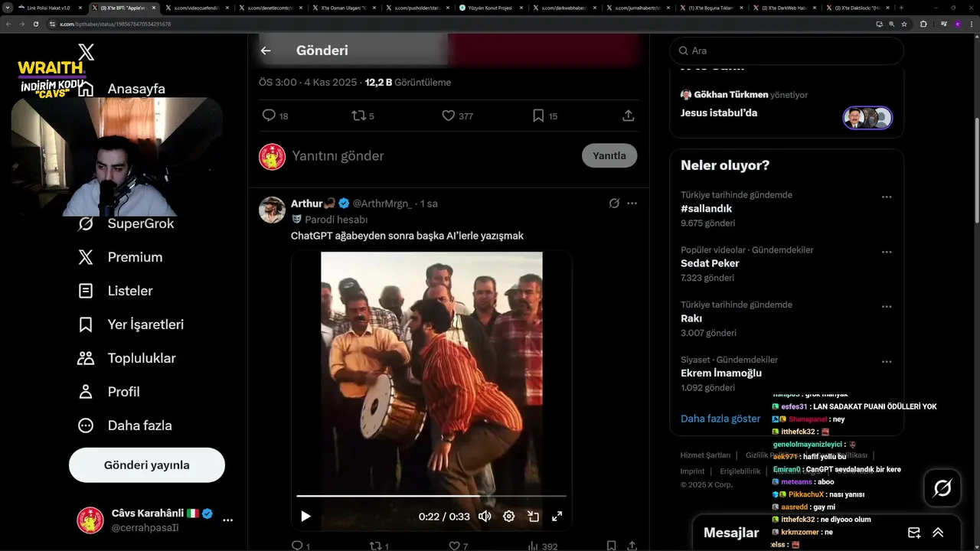Viewport: 980px width, 551px height.
Task: Play the video in Arthur's reply
Action: click(305, 517)
